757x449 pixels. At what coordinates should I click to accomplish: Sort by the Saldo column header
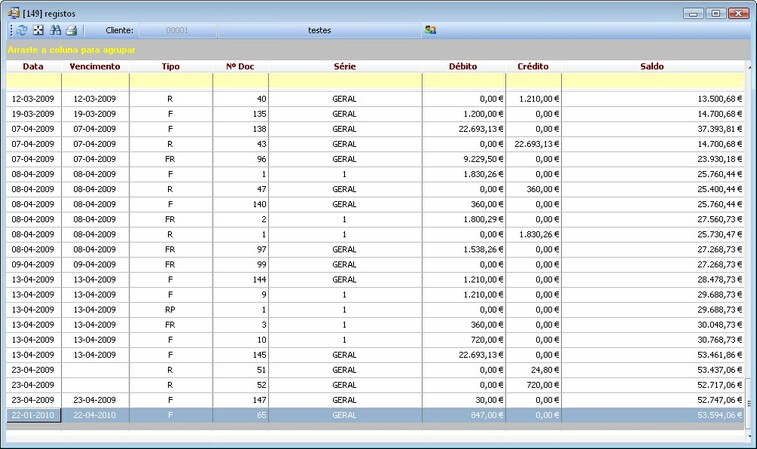(x=652, y=66)
